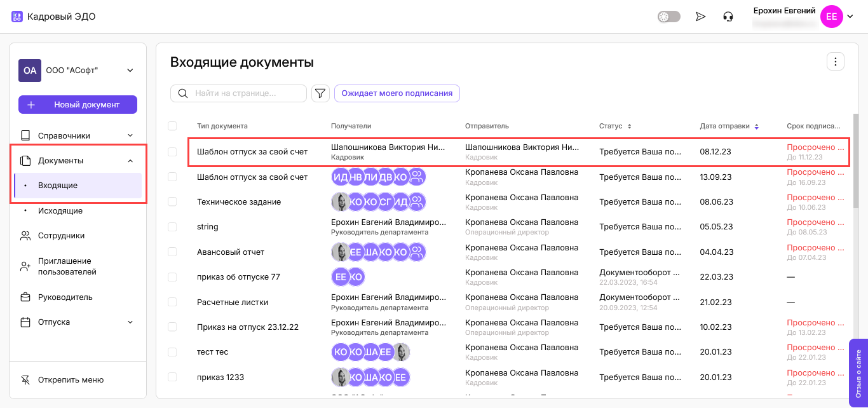The width and height of the screenshot is (868, 408).
Task: Expand the Справочники menu section
Action: [130, 135]
